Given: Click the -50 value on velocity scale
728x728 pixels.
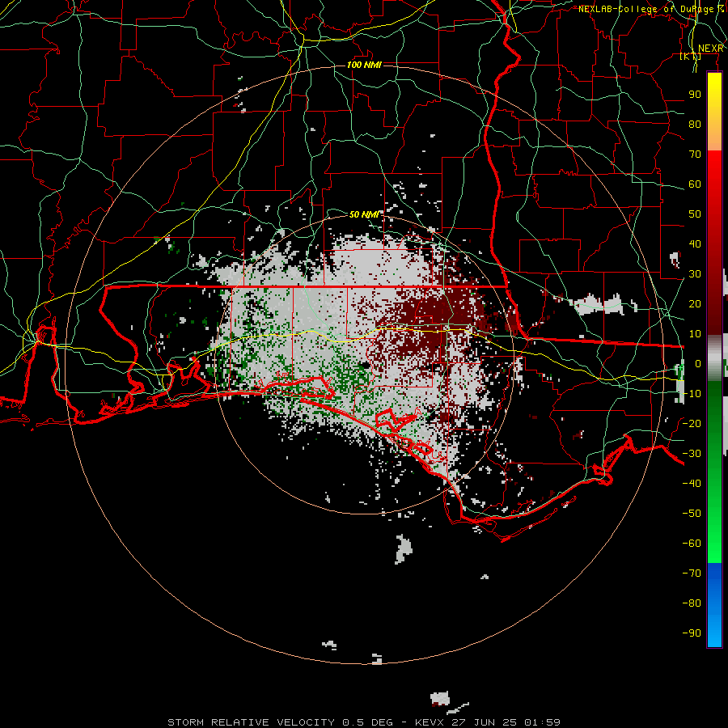Looking at the screenshot, I should click(x=692, y=514).
